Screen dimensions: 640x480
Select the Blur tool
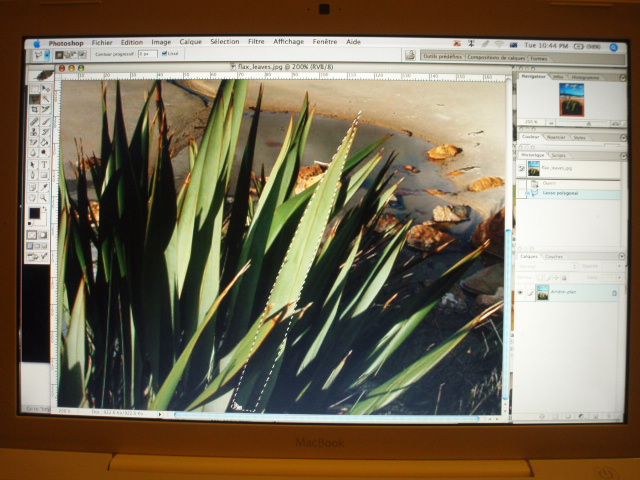point(34,153)
